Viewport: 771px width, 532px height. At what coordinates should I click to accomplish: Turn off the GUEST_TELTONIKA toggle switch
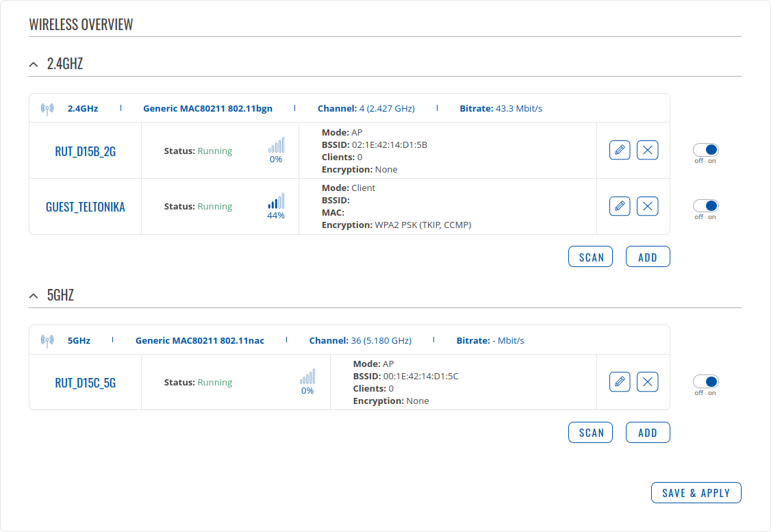tap(705, 205)
